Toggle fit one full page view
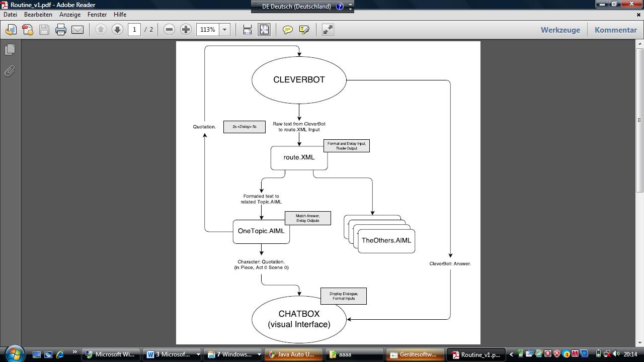644x362 pixels. [x=264, y=30]
